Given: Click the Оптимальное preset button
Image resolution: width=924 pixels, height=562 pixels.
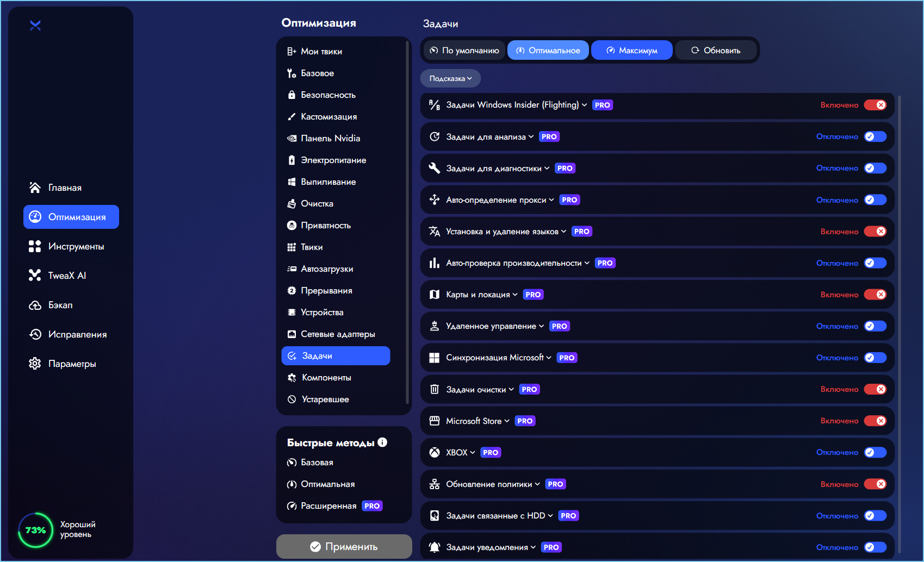Looking at the screenshot, I should point(548,50).
